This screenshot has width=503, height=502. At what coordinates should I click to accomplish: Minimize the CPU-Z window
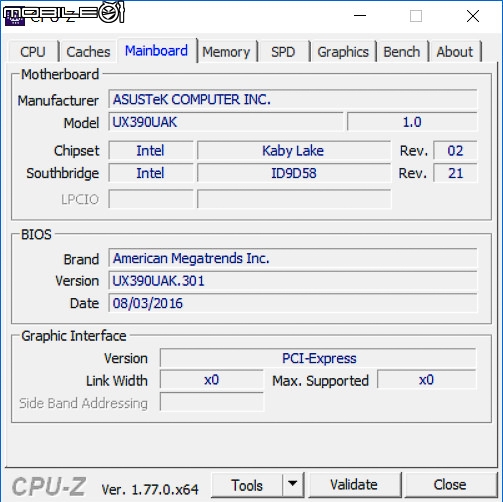[x=360, y=16]
